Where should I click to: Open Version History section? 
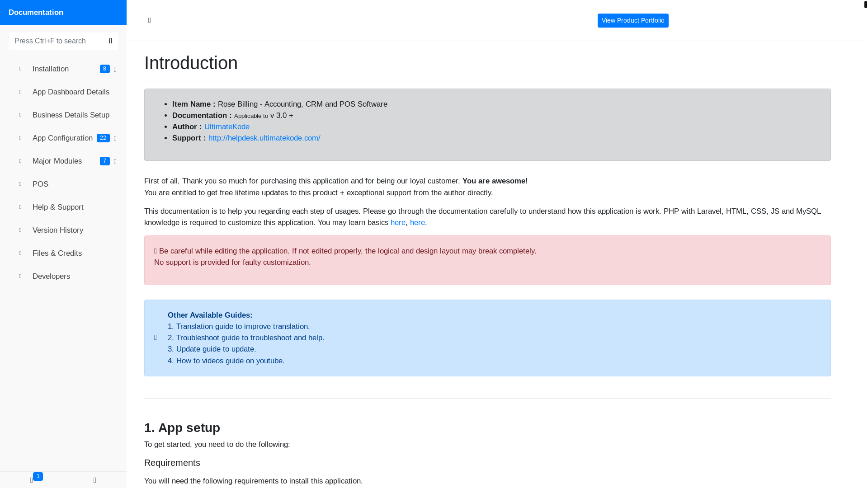(x=63, y=230)
